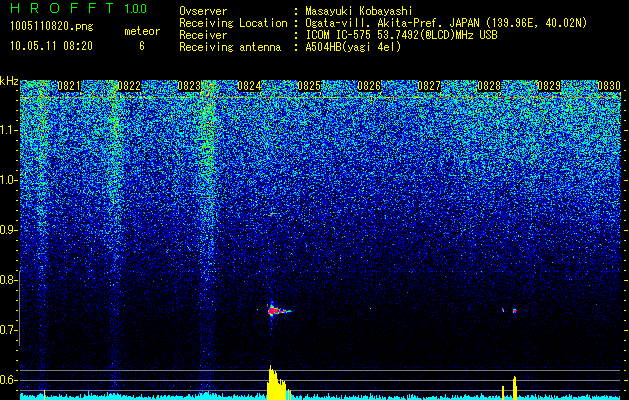This screenshot has width=629, height=400.
Task: Click the Ogata-vill. Akita-Pref. JAPAN location text
Action: [x=446, y=23]
